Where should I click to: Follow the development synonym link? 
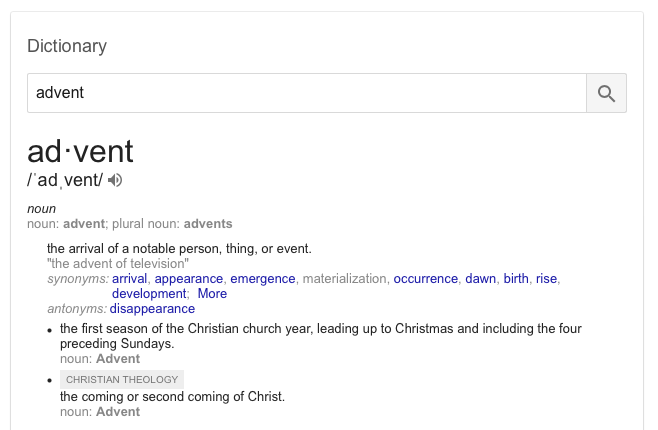(149, 294)
